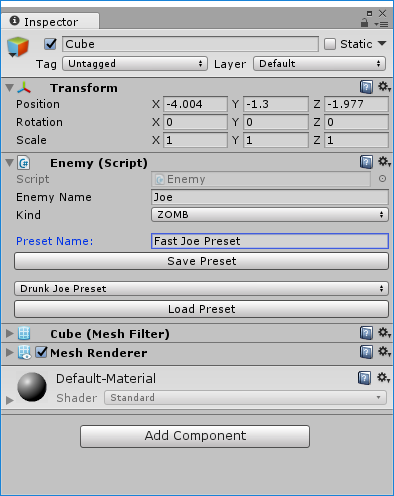Open Cube Mesh Filter help reference
Image resolution: width=394 pixels, height=496 pixels.
[366, 333]
